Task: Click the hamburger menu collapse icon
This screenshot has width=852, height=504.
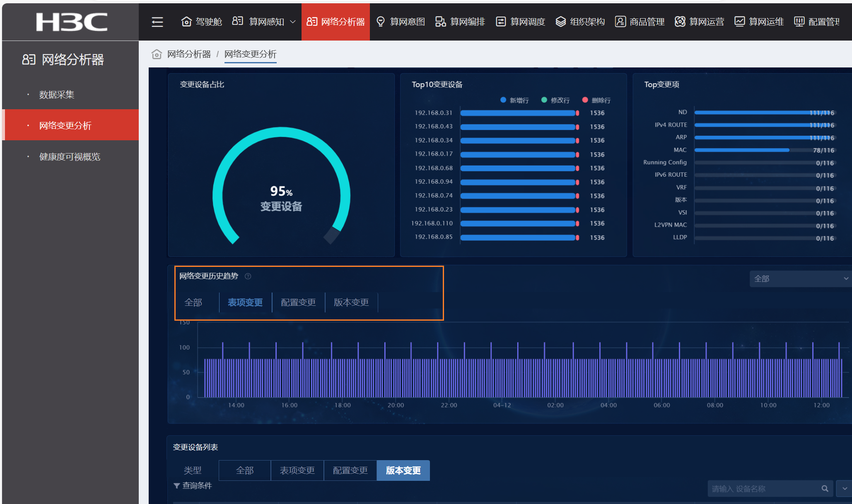Action: [157, 22]
